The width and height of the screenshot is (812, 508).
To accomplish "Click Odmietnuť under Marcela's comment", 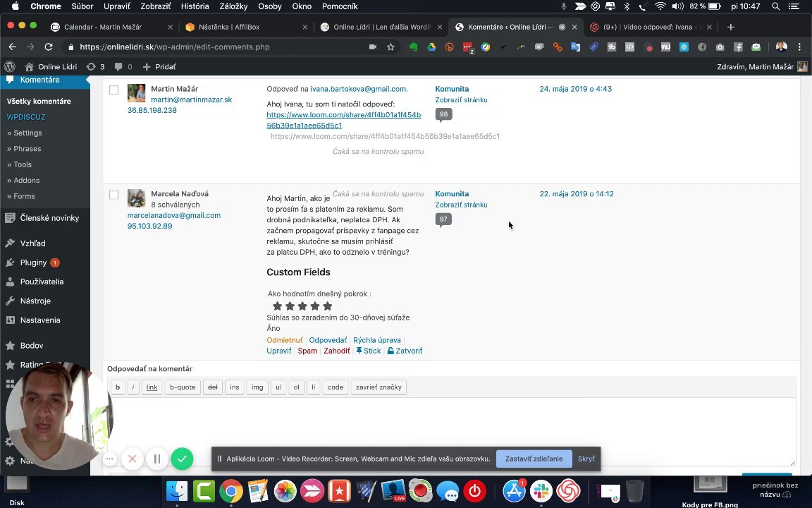I will [x=284, y=340].
